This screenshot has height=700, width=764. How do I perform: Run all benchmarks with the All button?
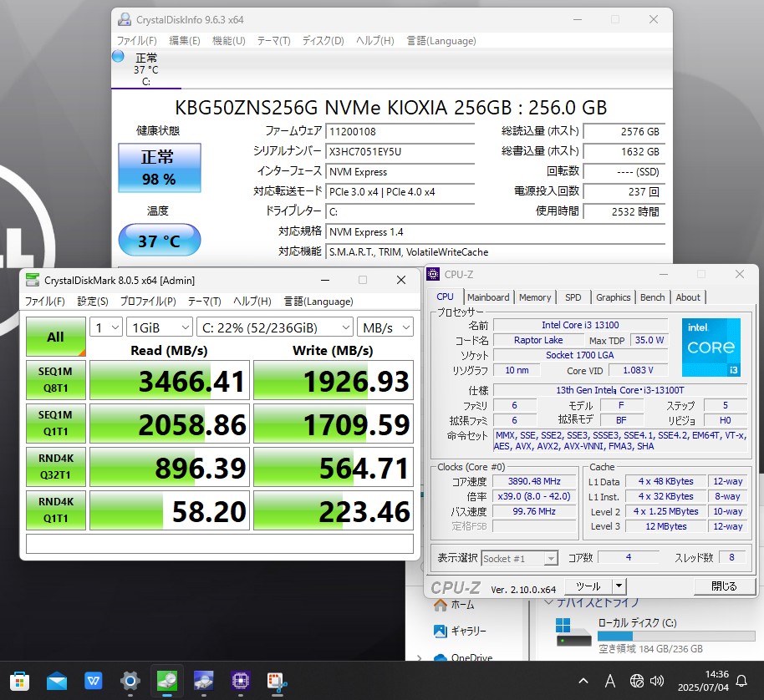pyautogui.click(x=55, y=337)
